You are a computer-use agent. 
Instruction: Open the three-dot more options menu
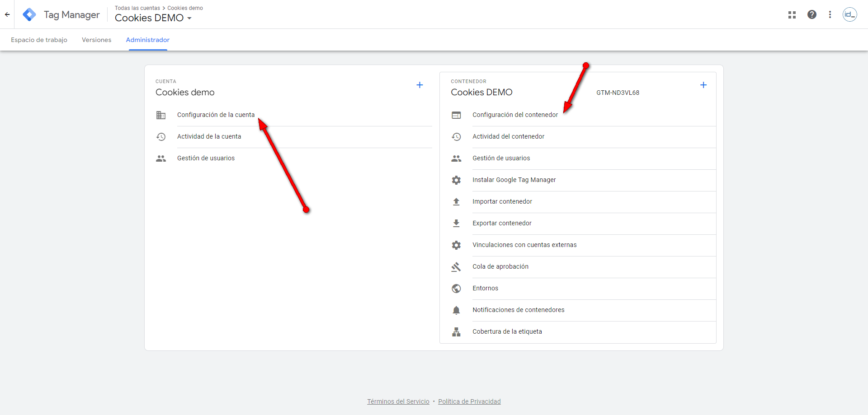[x=830, y=14]
